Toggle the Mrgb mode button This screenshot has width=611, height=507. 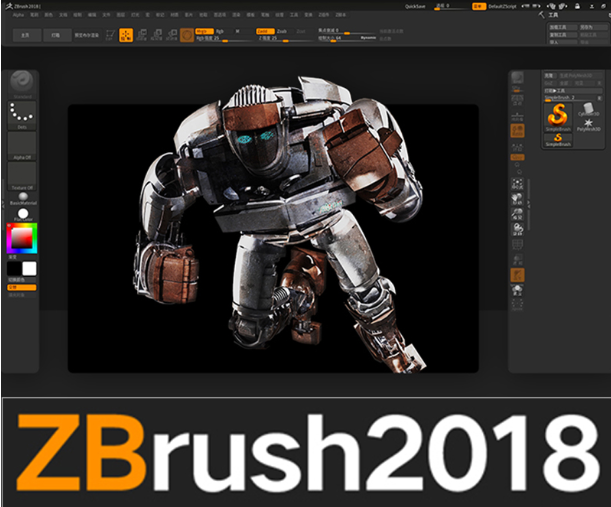click(205, 31)
